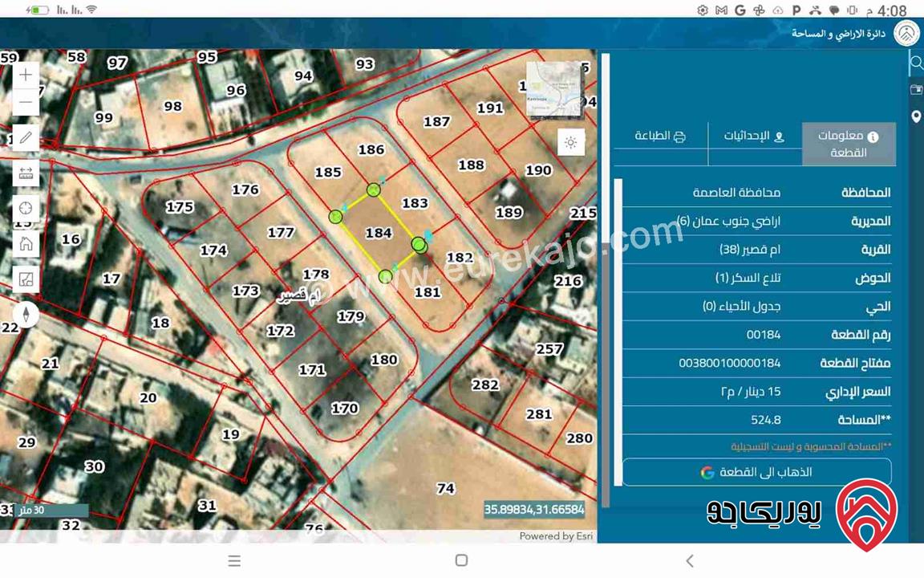
Task: Zoom in on the map
Action: click(x=26, y=75)
